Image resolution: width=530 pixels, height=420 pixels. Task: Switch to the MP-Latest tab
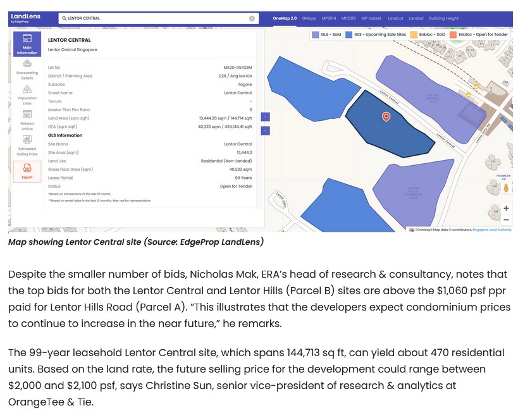(371, 18)
